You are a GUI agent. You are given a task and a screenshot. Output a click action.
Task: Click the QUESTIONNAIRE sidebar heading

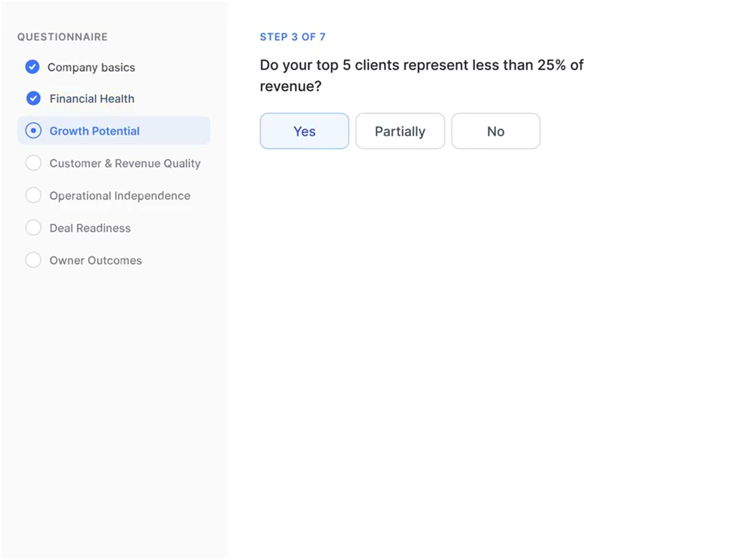[x=62, y=36]
